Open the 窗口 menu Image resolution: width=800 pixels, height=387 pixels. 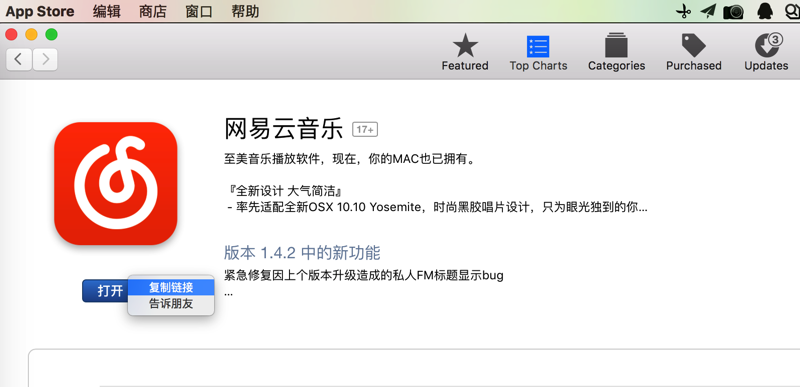[199, 11]
